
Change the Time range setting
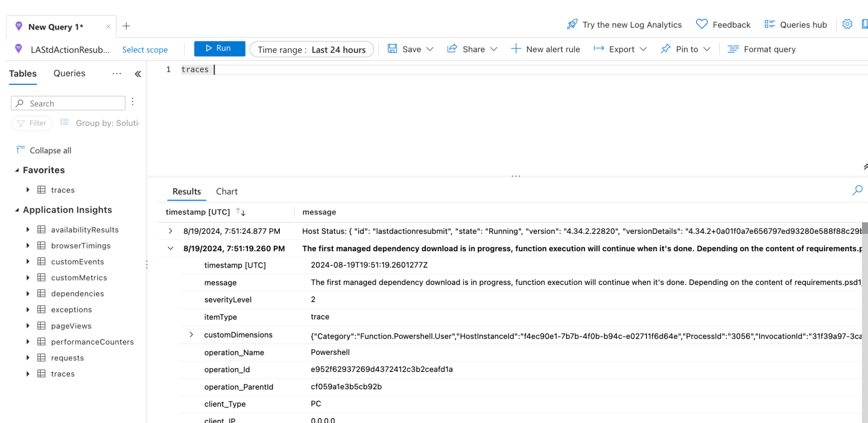click(x=312, y=49)
